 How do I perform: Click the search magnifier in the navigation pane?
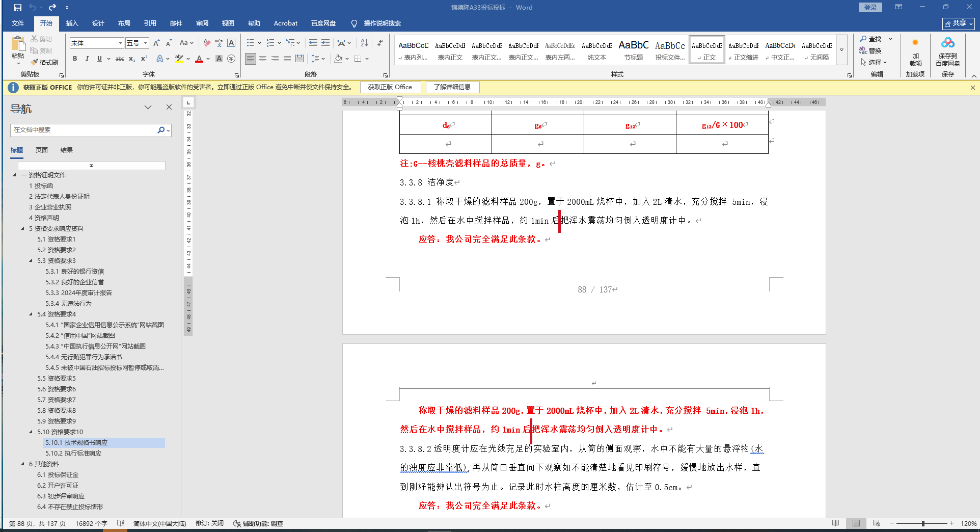(161, 130)
